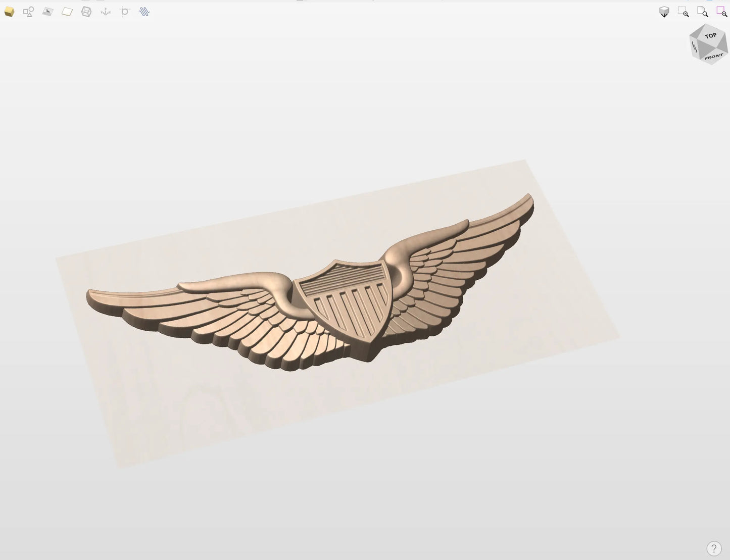
Task: Click the cube with down arrow icon
Action: [x=664, y=12]
